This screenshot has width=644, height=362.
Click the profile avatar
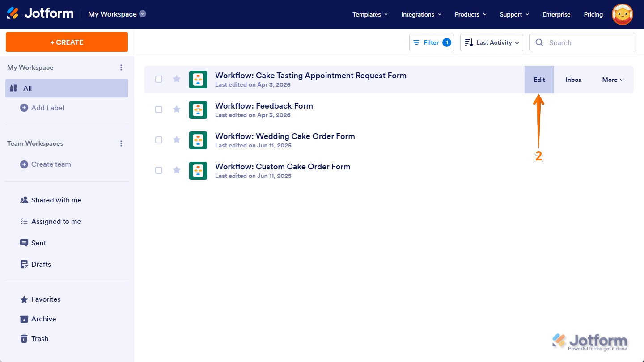(622, 14)
